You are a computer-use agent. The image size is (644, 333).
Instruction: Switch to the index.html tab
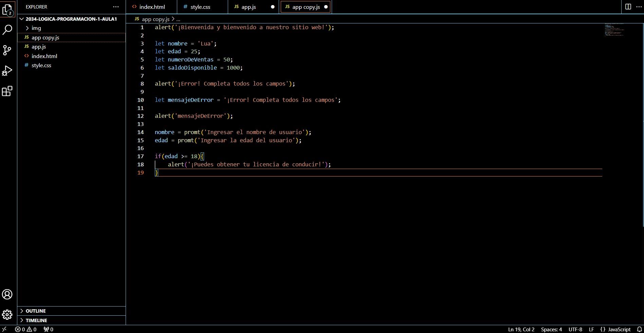[151, 7]
